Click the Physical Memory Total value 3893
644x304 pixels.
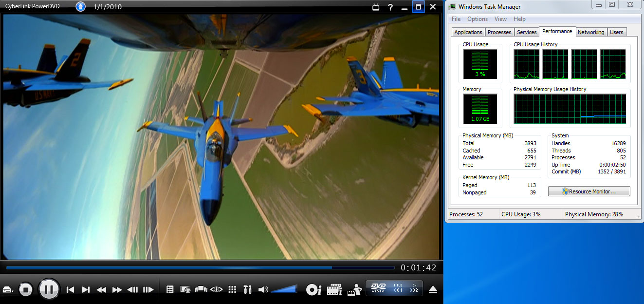point(531,143)
